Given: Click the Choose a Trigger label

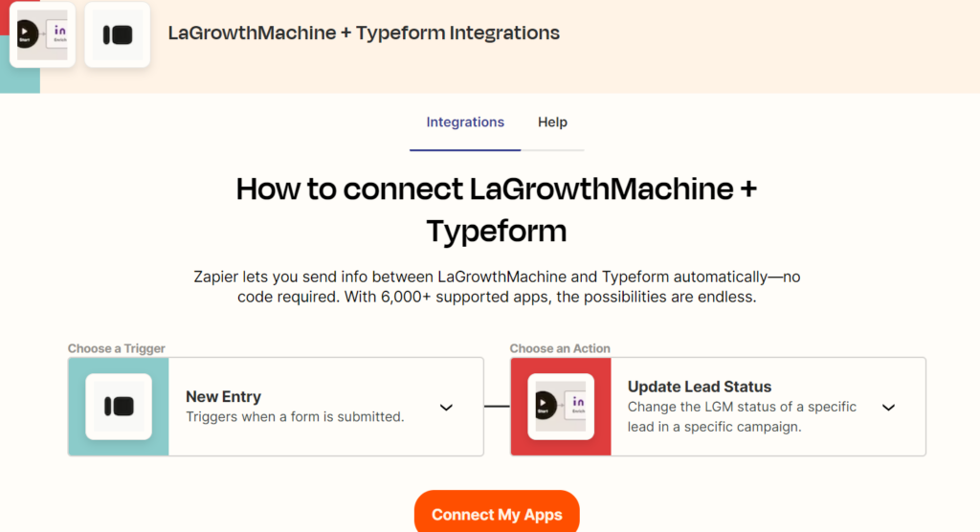Looking at the screenshot, I should tap(117, 348).
